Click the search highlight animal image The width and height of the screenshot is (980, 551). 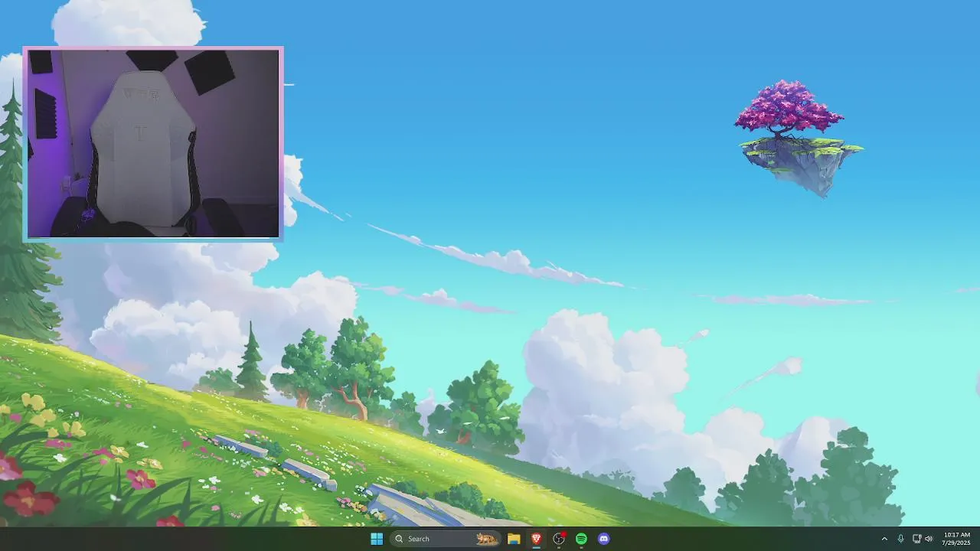[486, 539]
